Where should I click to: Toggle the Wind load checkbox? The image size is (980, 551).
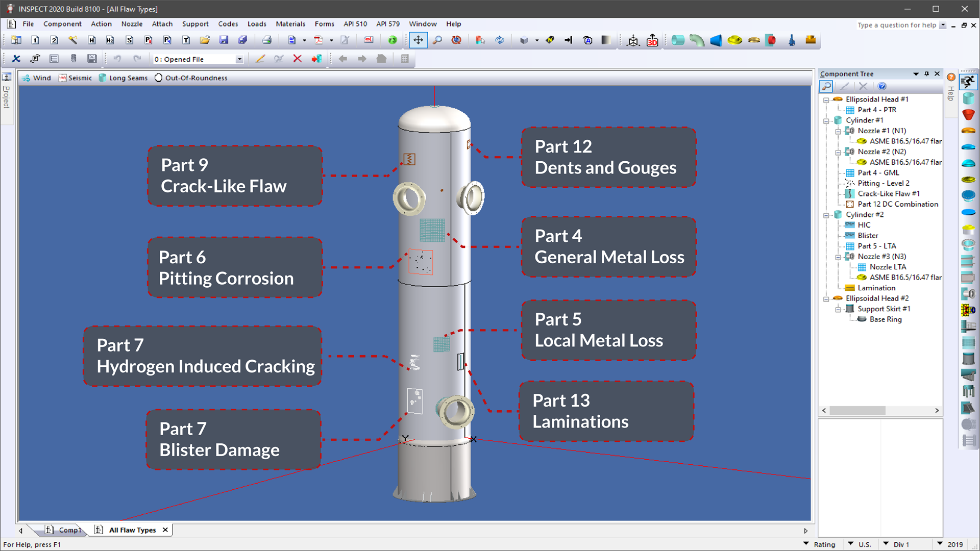pos(37,78)
